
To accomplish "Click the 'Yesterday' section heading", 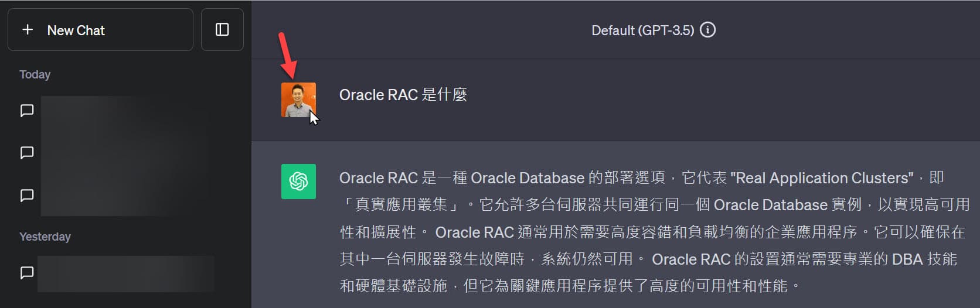I will coord(45,237).
